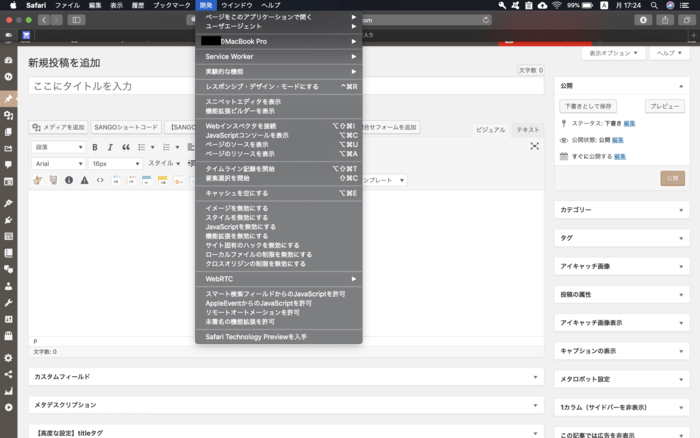Open the ブックマーク menu in menu bar
Screen dimensions: 700x438
(171, 5)
